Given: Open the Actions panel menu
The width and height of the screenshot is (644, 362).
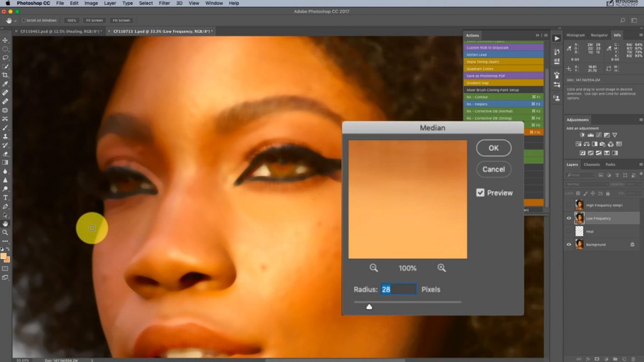Looking at the screenshot, I should tap(546, 35).
